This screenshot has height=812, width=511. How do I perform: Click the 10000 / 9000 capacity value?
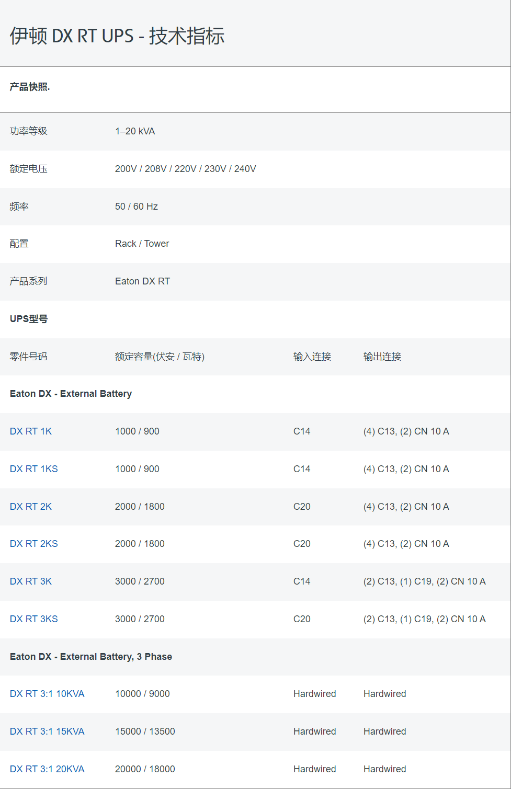[x=143, y=694]
